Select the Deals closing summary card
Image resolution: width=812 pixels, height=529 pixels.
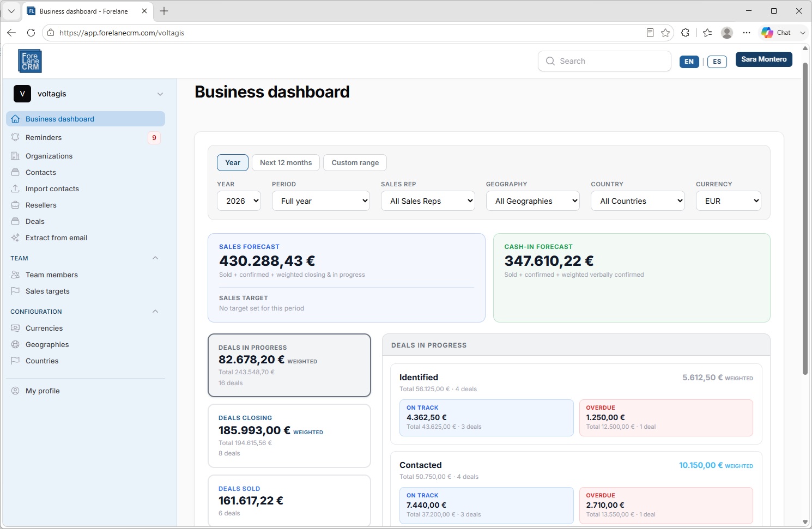click(289, 436)
